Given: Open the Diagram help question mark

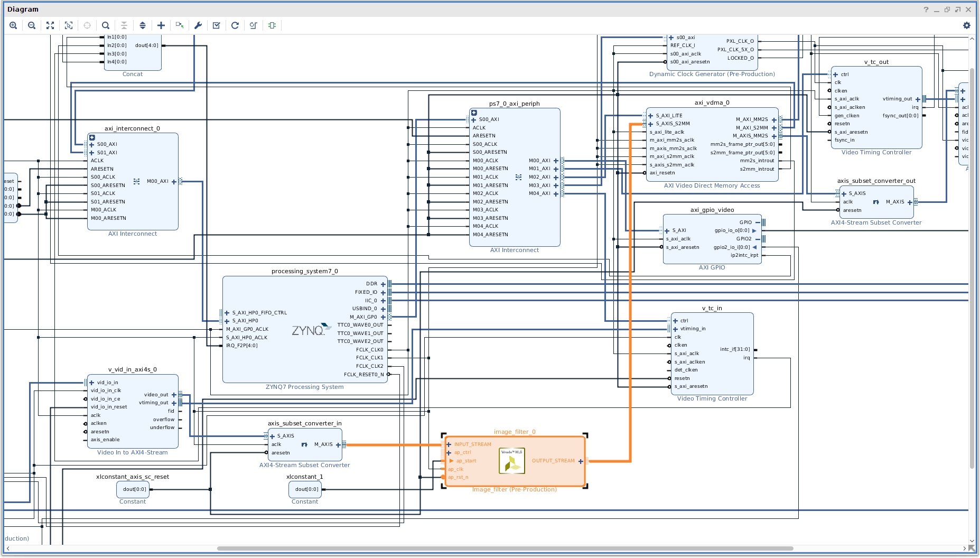Looking at the screenshot, I should [x=926, y=10].
